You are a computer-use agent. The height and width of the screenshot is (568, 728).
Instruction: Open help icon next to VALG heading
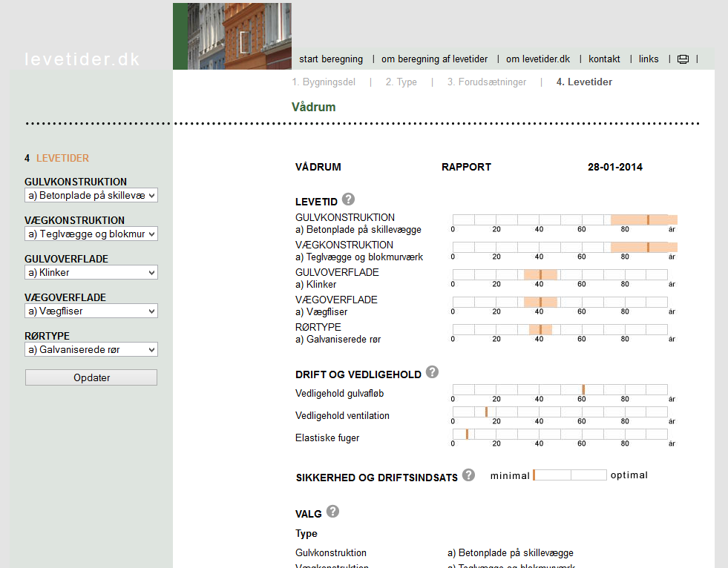[332, 512]
